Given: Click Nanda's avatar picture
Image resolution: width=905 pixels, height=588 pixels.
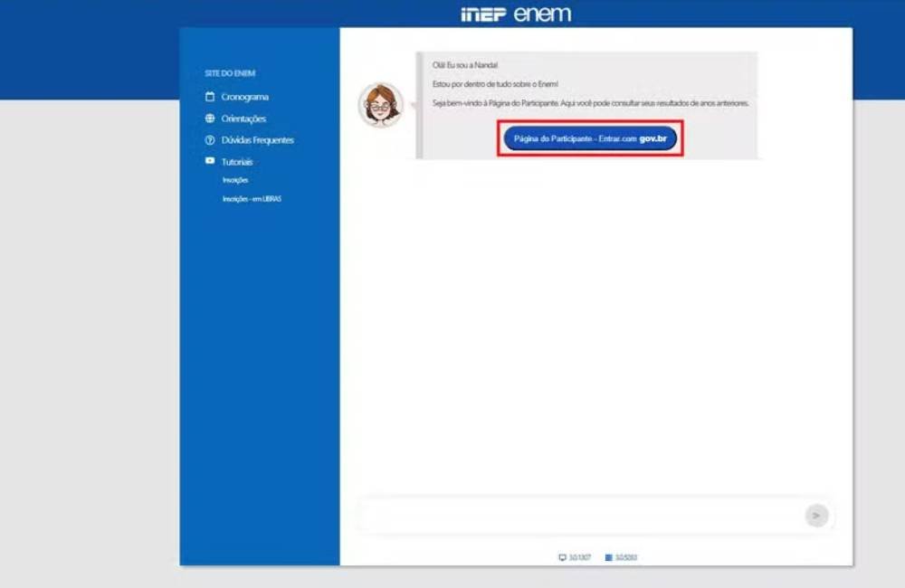Looking at the screenshot, I should 380,105.
